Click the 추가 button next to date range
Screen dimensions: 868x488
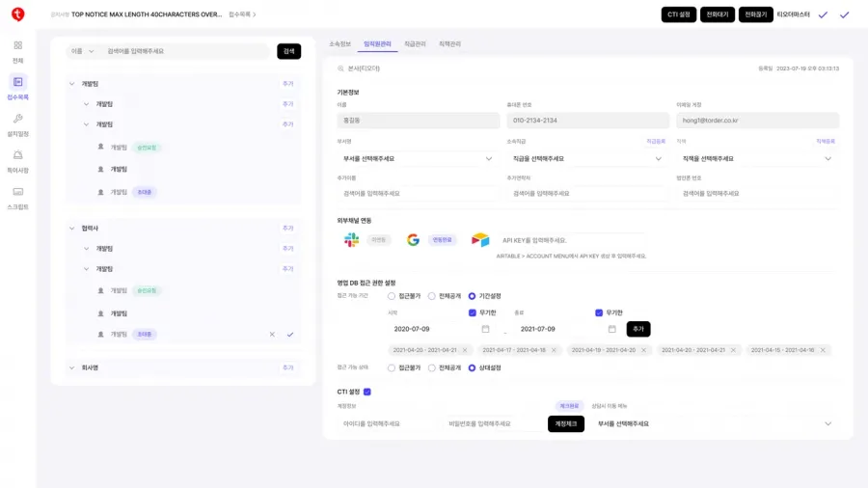pos(638,329)
